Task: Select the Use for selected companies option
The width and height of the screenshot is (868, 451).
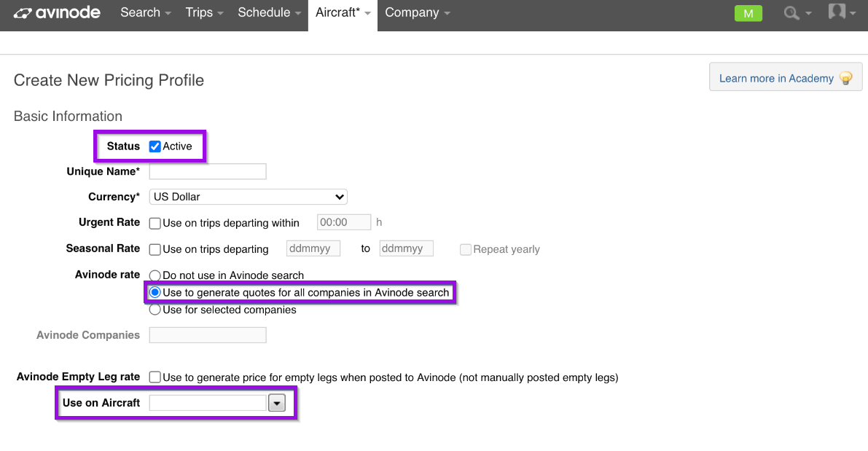Action: (155, 309)
